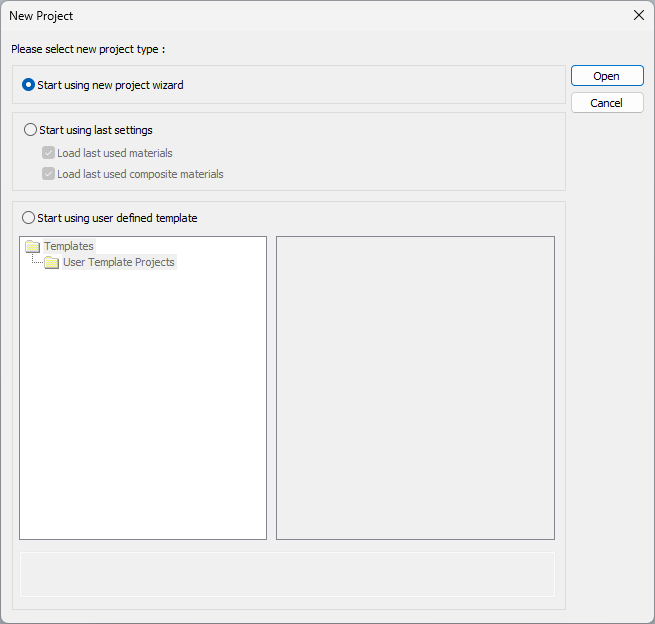Select the Templates root folder icon
The height and width of the screenshot is (624, 655).
coord(32,246)
